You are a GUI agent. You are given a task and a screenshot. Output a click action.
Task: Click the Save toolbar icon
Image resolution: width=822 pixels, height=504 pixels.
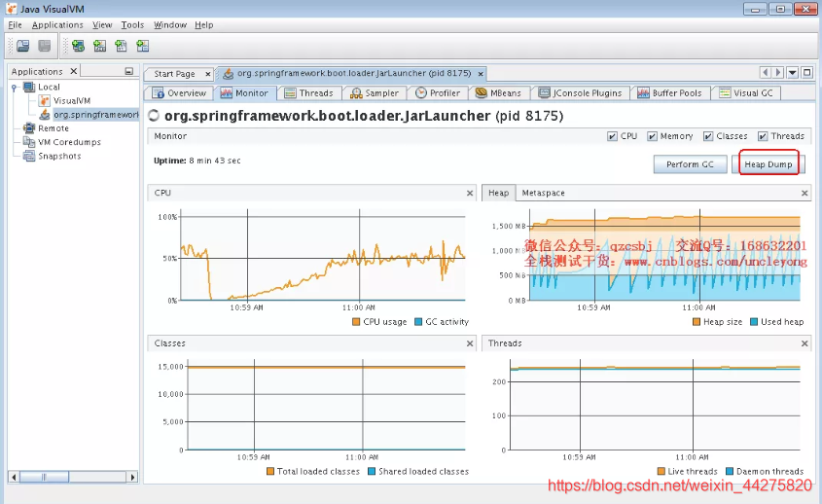click(45, 46)
